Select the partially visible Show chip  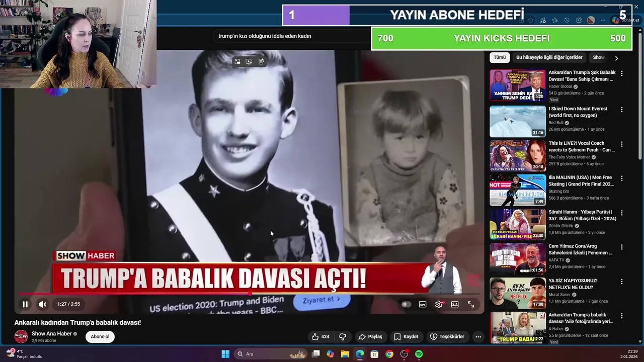pyautogui.click(x=598, y=58)
